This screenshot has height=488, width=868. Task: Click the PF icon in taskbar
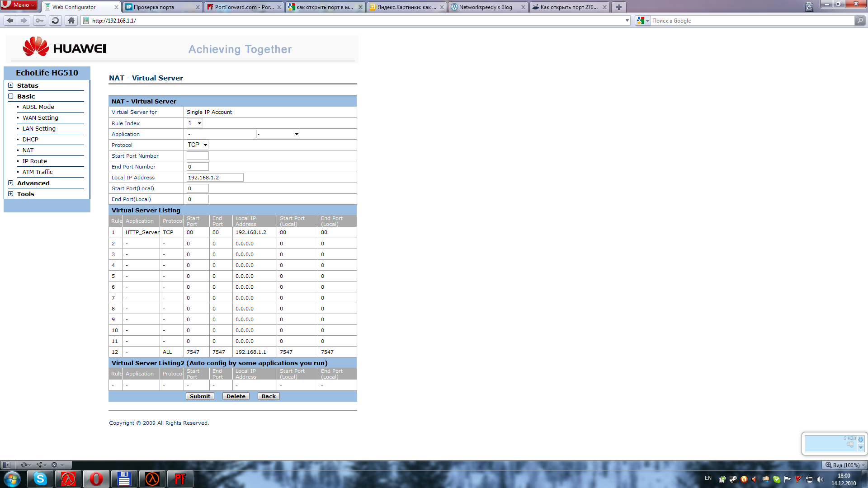pos(180,479)
